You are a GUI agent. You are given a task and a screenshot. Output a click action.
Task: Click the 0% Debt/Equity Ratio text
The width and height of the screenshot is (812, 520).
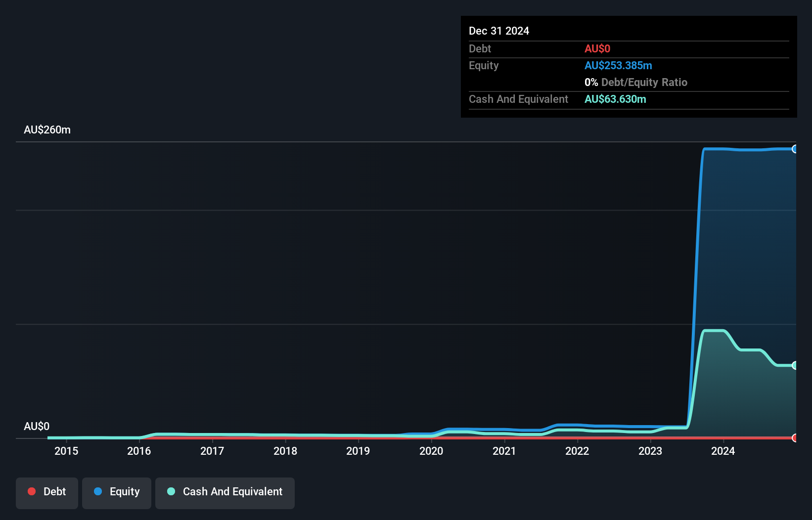636,82
